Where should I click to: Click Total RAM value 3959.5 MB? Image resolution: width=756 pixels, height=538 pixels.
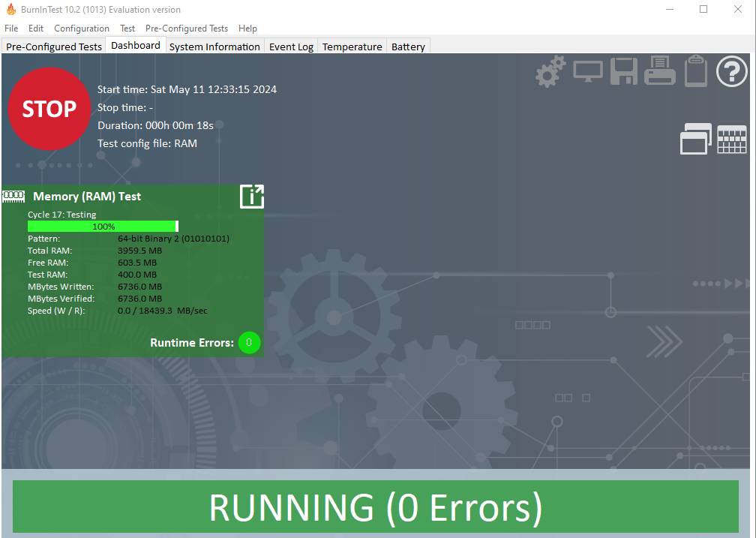pyautogui.click(x=139, y=251)
